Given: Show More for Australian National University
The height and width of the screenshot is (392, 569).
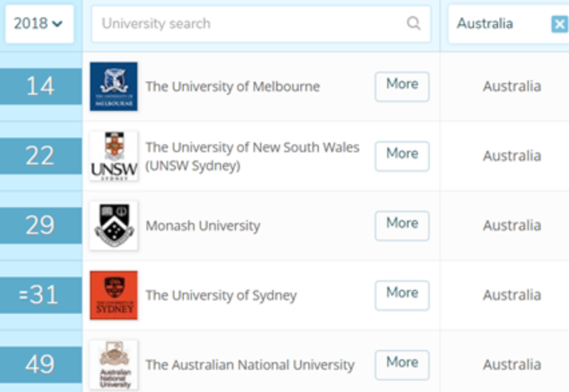Looking at the screenshot, I should 402,364.
